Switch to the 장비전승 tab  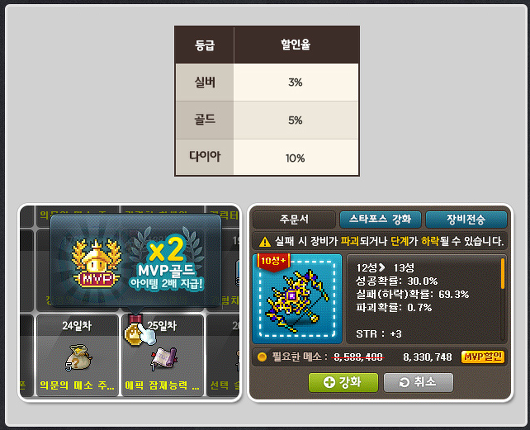466,219
